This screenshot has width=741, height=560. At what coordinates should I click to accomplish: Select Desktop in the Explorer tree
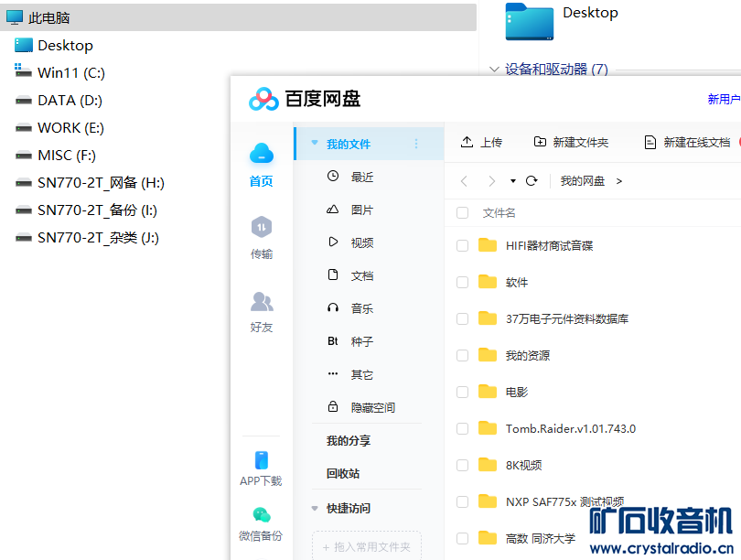tap(65, 46)
